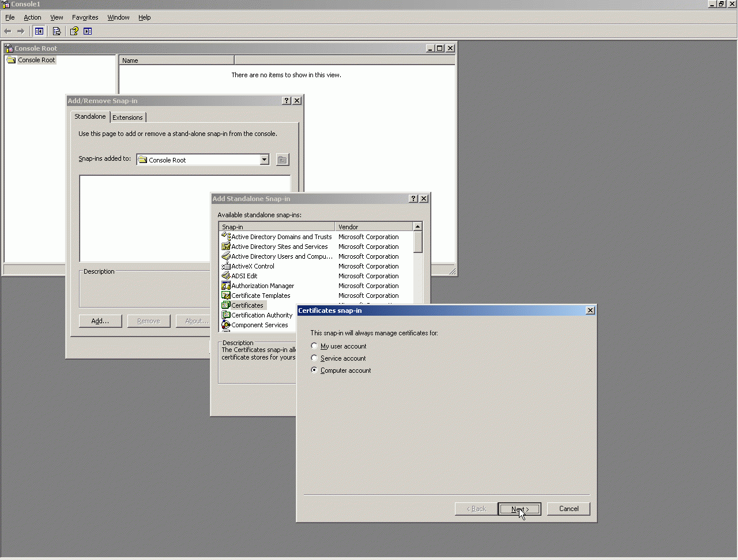Click Remove in Add/Remove Snap-in dialog
Viewport: 738px width, 560px height.
click(149, 321)
